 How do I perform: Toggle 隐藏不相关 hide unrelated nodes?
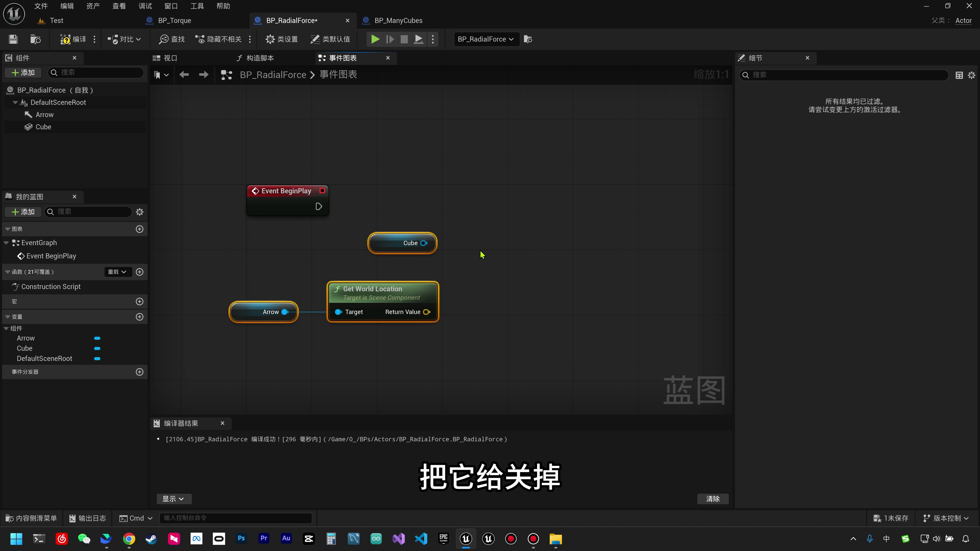(x=218, y=39)
